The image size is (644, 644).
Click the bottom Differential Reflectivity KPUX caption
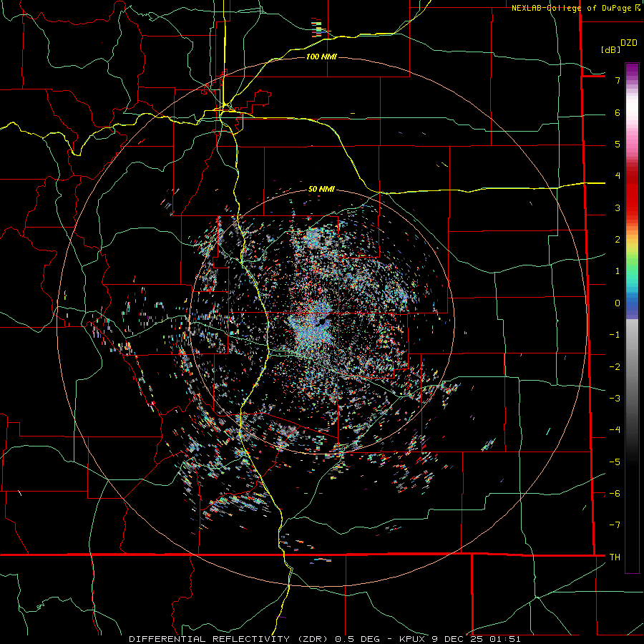click(325, 639)
